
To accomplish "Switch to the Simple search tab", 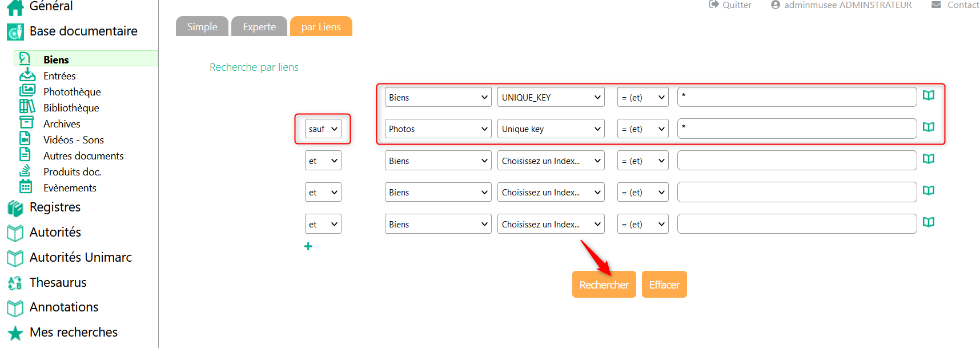I will tap(202, 27).
